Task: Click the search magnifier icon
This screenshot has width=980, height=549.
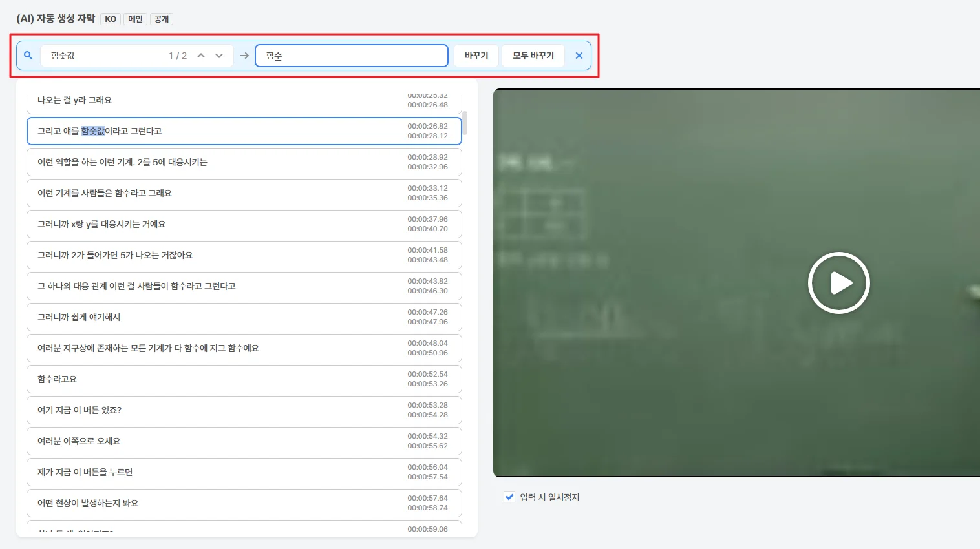Action: (28, 56)
